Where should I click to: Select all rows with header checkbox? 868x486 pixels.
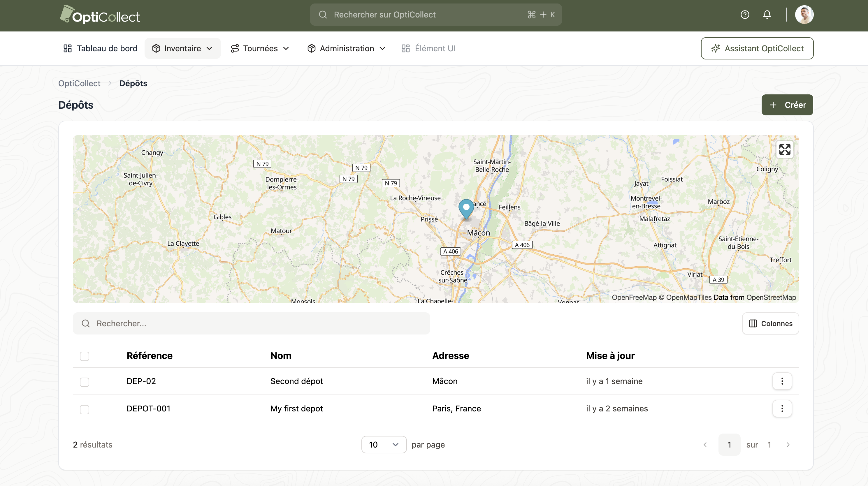point(85,356)
